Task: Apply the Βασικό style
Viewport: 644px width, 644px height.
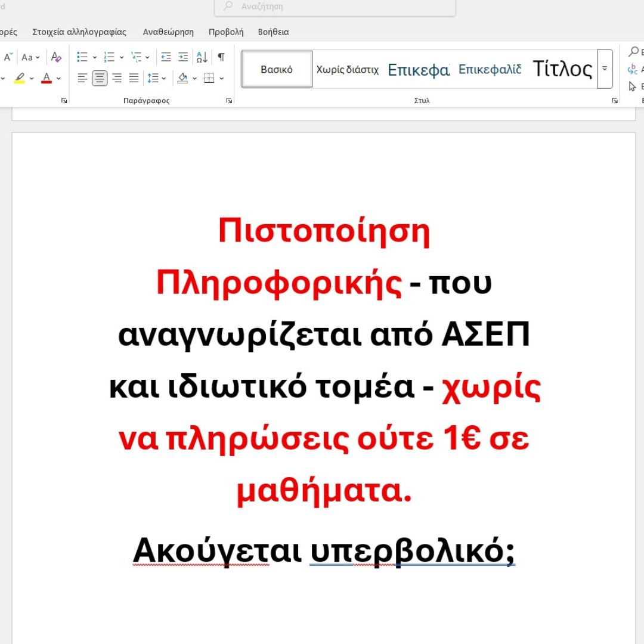Action: (x=277, y=69)
